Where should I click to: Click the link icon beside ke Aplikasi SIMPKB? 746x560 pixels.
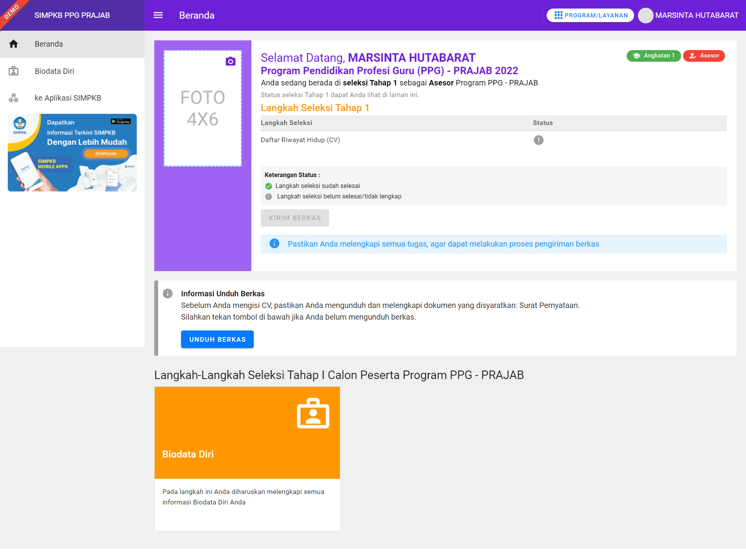click(14, 98)
